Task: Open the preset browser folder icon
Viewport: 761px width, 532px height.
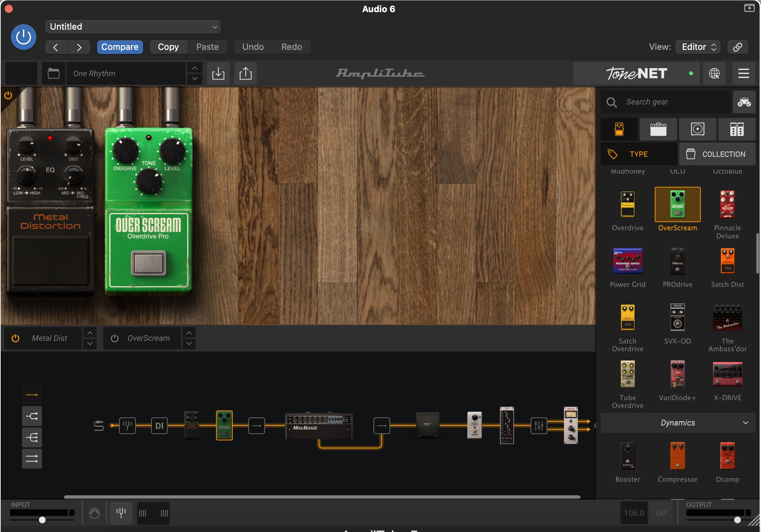Action: click(54, 73)
